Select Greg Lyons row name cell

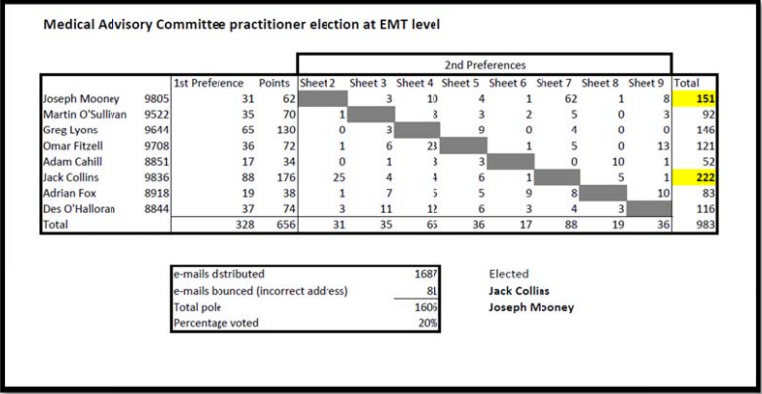(70, 130)
